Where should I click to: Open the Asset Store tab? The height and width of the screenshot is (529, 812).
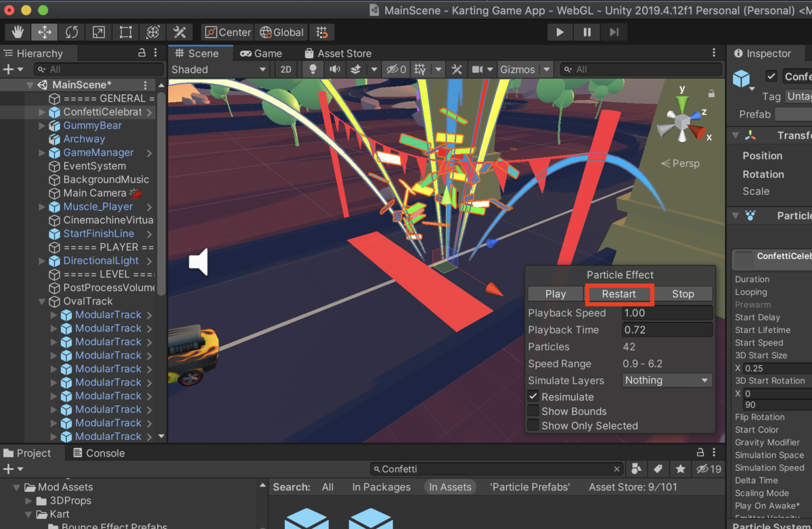(337, 53)
